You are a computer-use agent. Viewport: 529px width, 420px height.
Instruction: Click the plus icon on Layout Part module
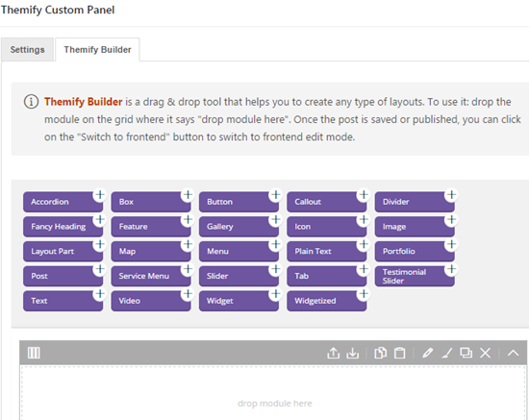[x=100, y=244]
